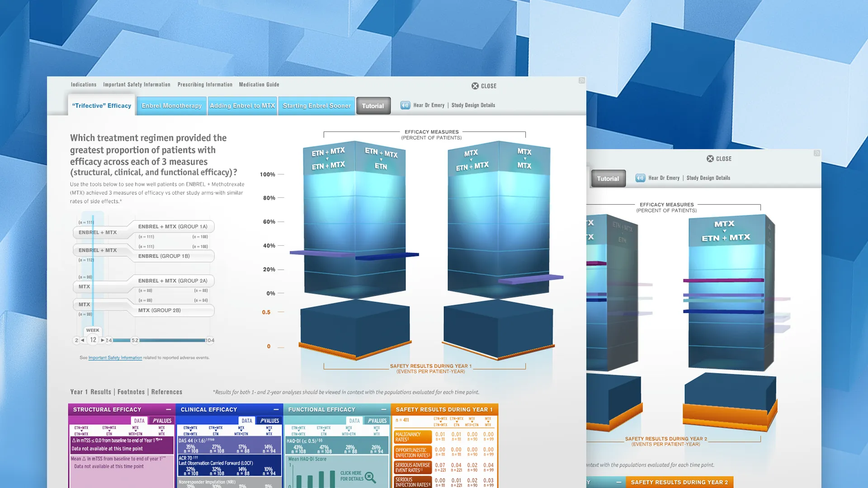Click the RSS icon at panel corner
868x488 pixels.
581,80
